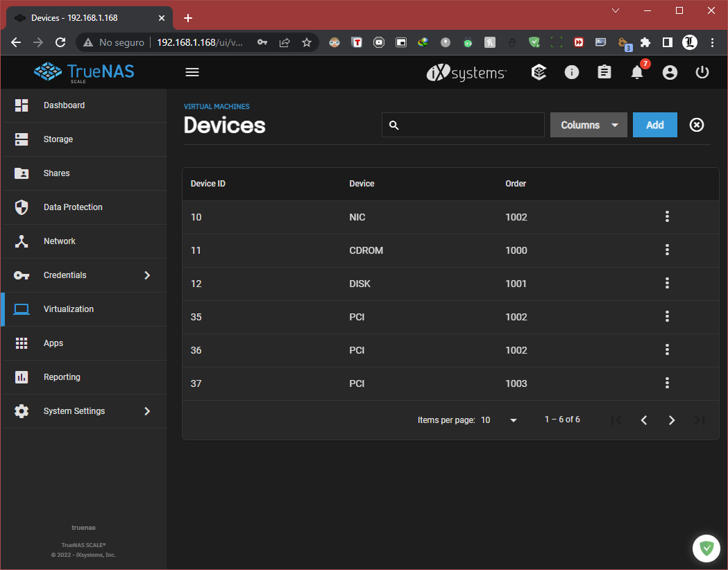Expand the Credentials submenu chevron
The width and height of the screenshot is (728, 570).
point(147,275)
